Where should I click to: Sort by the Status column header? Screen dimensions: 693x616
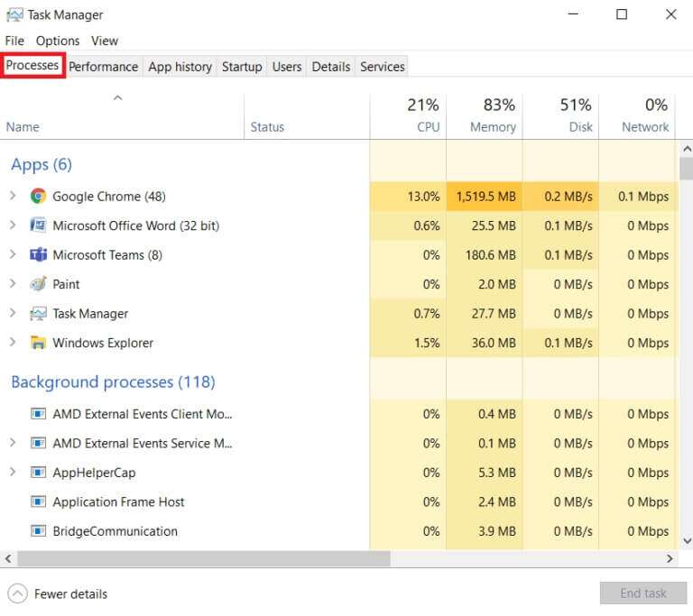point(307,116)
